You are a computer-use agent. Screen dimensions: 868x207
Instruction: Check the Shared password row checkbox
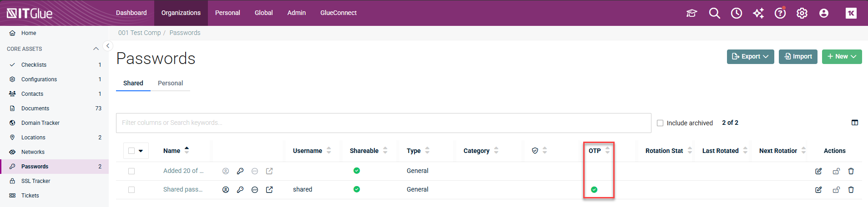click(131, 190)
